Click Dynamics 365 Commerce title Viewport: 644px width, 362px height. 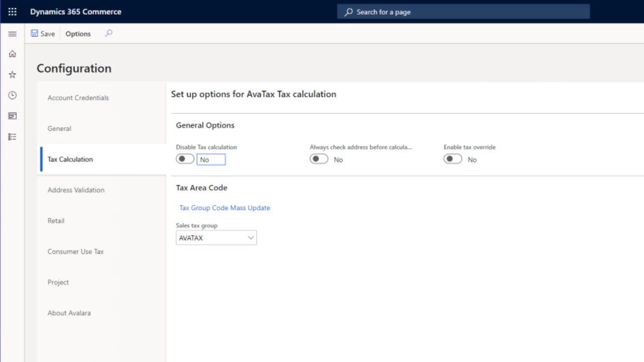pyautogui.click(x=75, y=12)
